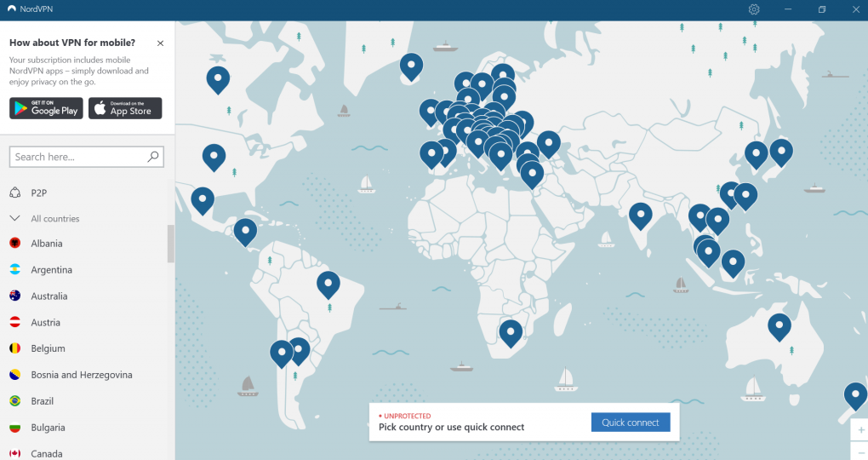This screenshot has width=868, height=460.
Task: Select the Belgium flag icon
Action: coord(15,348)
